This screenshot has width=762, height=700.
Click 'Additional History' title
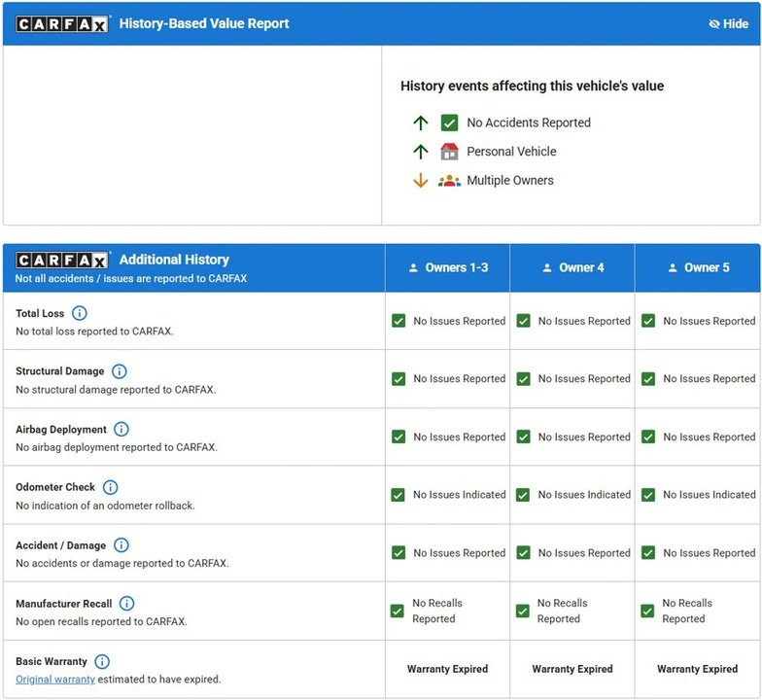(x=175, y=260)
